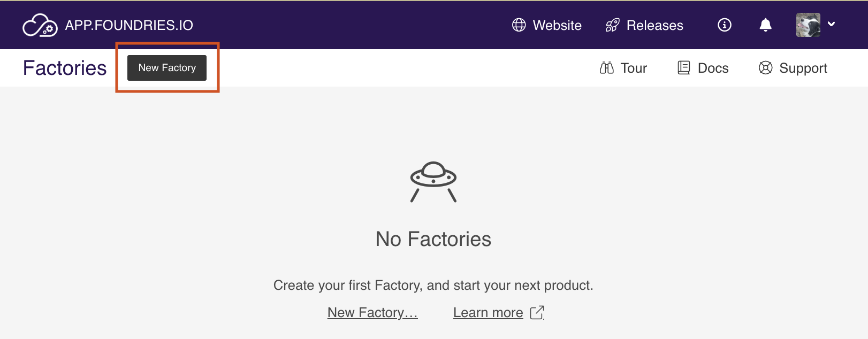Click the Foundries cloud logo icon

pos(40,25)
